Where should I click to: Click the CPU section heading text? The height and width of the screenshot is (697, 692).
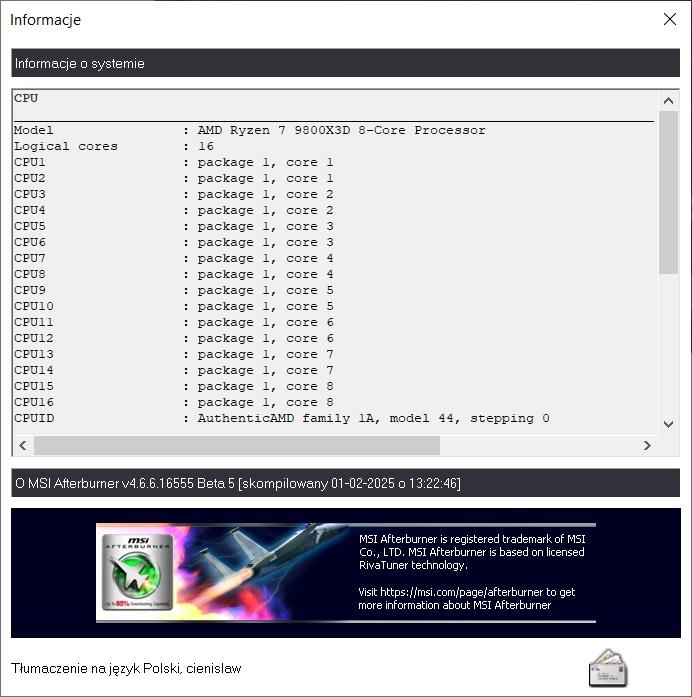click(x=26, y=98)
